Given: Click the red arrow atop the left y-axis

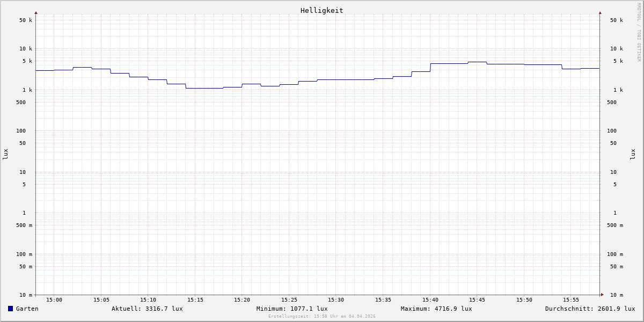Looking at the screenshot, I should 36,12.
